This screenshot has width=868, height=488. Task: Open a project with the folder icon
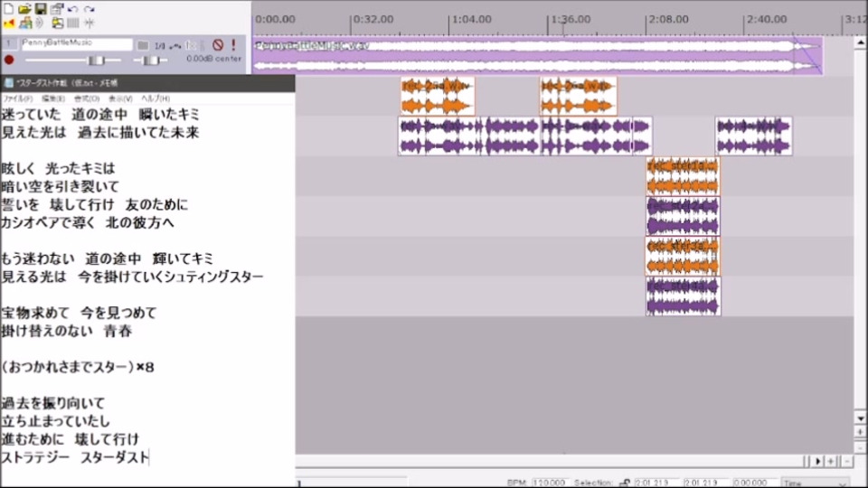(24, 8)
